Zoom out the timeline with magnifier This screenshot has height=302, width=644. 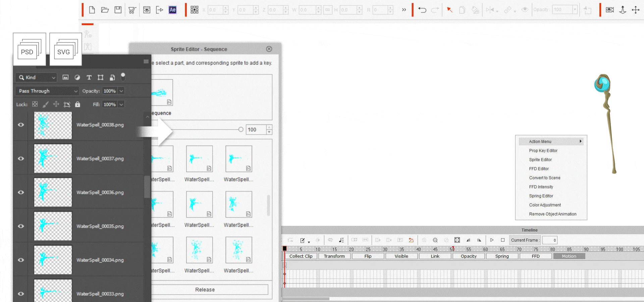point(435,240)
